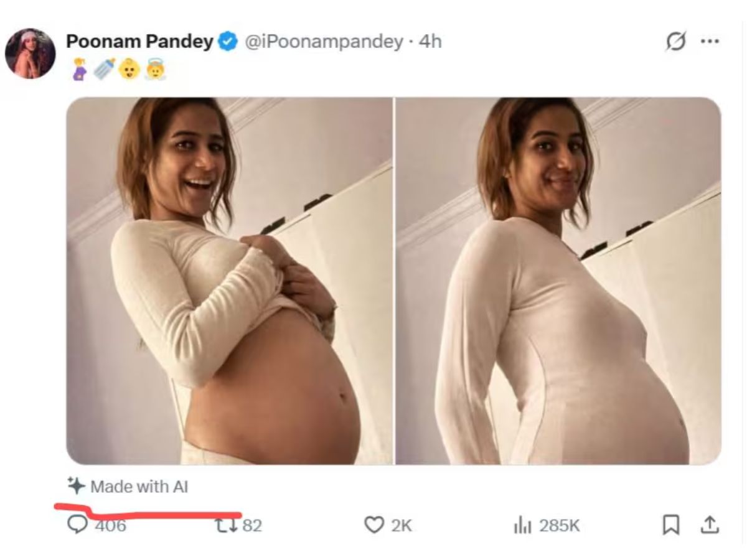Click the share upload arrow icon
This screenshot has height=560, width=747.
tap(708, 526)
